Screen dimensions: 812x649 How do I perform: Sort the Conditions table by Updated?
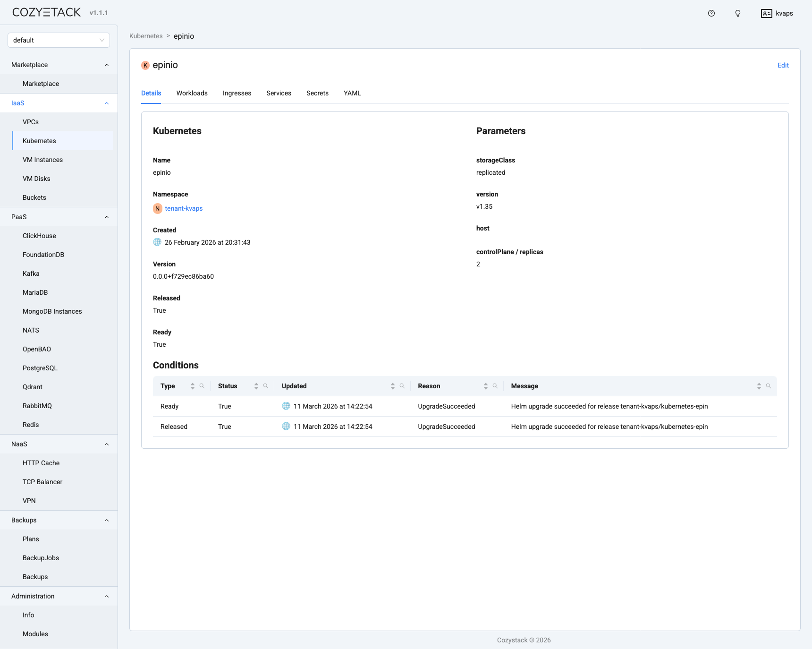pyautogui.click(x=392, y=386)
